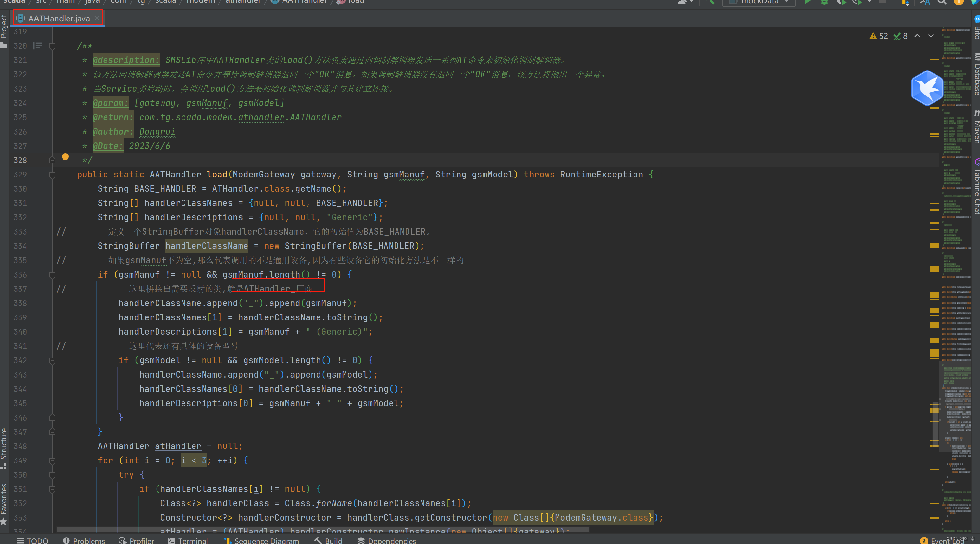The height and width of the screenshot is (544, 980).
Task: Click the intention light bulb on line 328
Action: click(x=65, y=158)
